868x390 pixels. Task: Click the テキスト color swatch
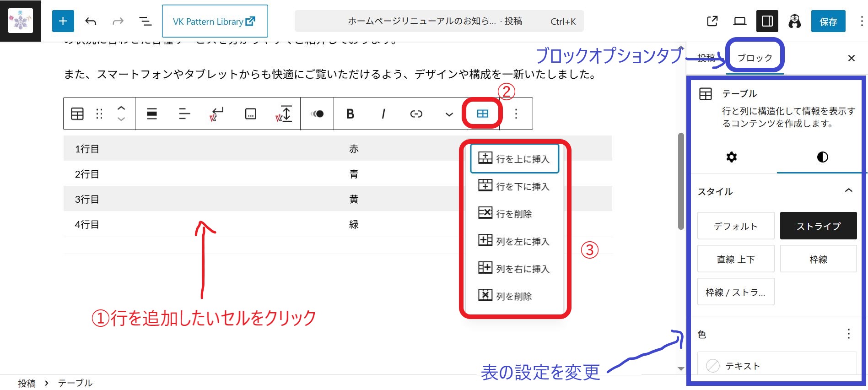[712, 366]
